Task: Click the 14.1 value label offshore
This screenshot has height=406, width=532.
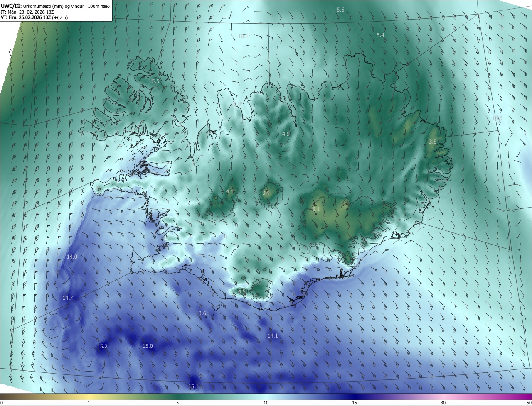Action: point(273,336)
